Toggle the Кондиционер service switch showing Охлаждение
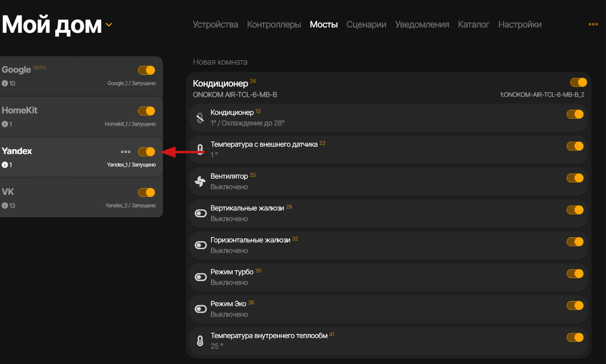This screenshot has width=606, height=364. pyautogui.click(x=575, y=114)
